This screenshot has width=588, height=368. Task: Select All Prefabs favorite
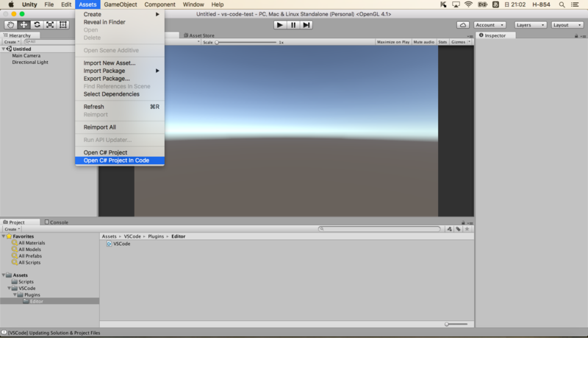[x=27, y=256]
